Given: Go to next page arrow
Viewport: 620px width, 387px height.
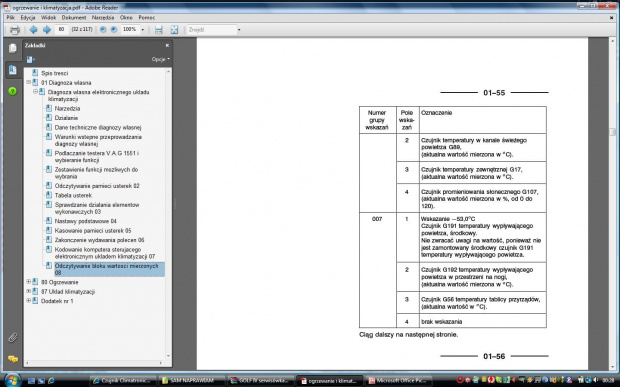Looking at the screenshot, I should [x=47, y=30].
